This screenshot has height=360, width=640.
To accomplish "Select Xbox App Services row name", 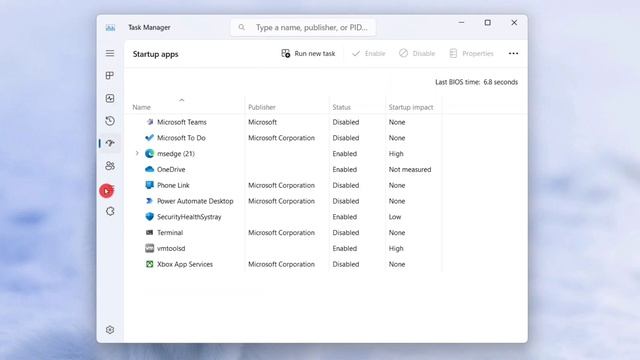I will pos(185,264).
